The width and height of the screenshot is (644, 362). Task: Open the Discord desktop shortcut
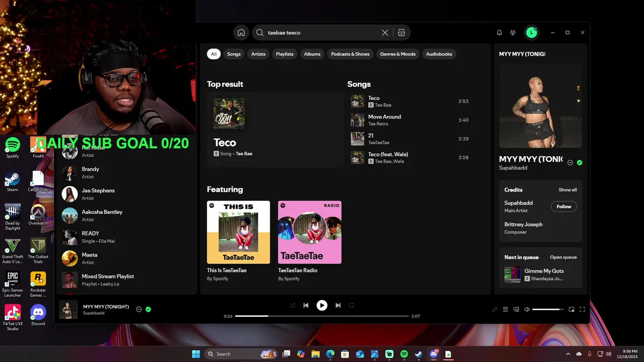point(38,316)
